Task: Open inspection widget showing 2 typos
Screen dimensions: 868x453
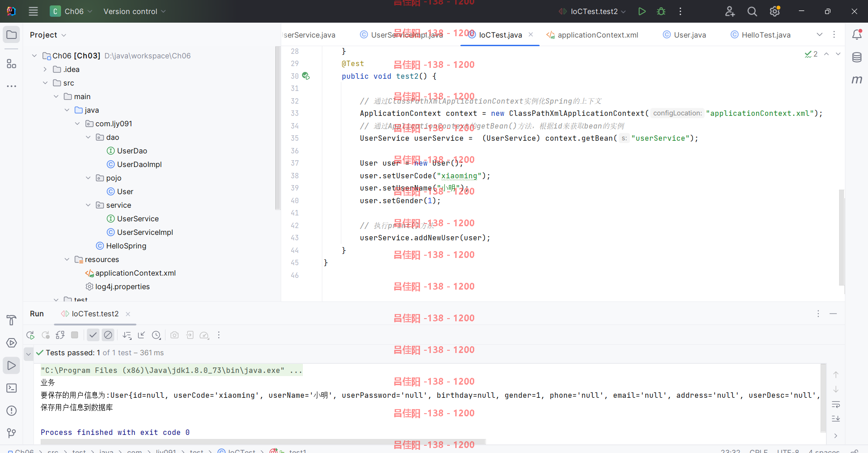Action: (811, 54)
